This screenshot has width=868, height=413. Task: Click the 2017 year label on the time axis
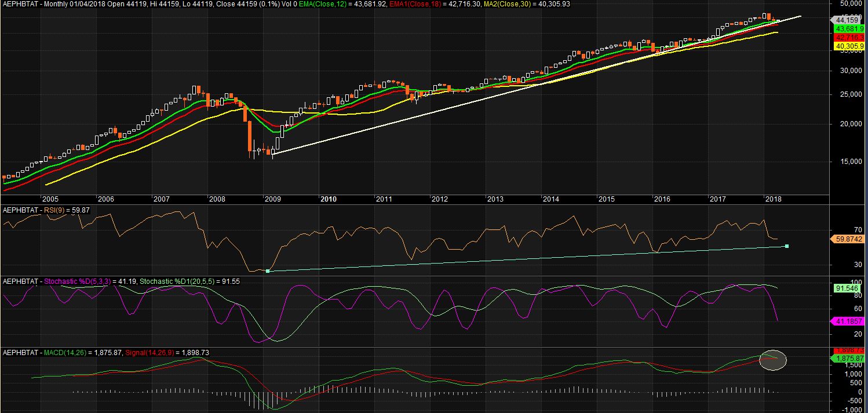717,199
